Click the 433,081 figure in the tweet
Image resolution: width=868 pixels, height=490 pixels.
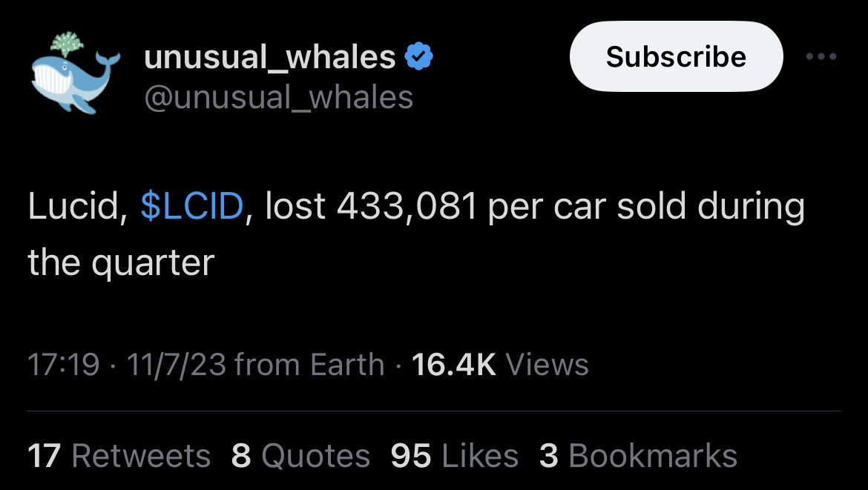(407, 206)
